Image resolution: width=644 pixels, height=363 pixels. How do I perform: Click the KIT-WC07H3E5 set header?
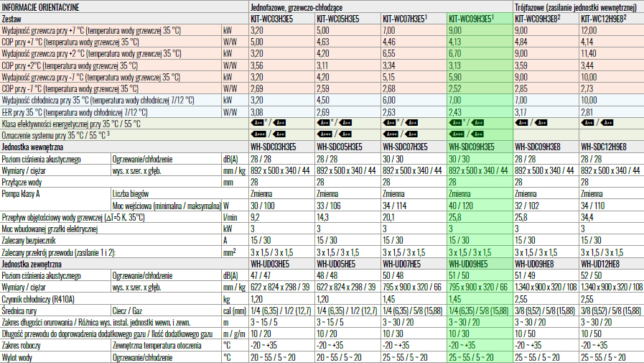406,19
